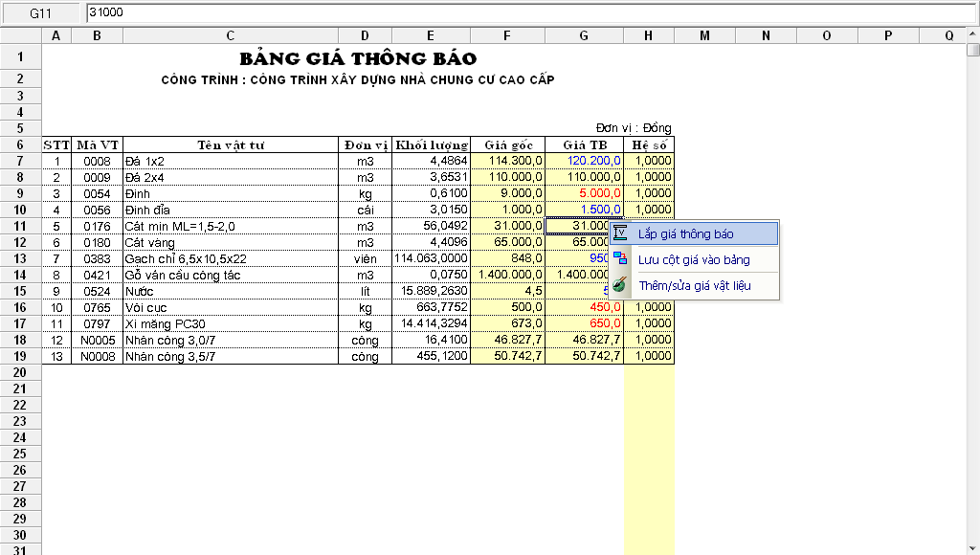The image size is (980, 555).
Task: Select the Nhân công 3,5/7 cell
Action: (x=231, y=356)
